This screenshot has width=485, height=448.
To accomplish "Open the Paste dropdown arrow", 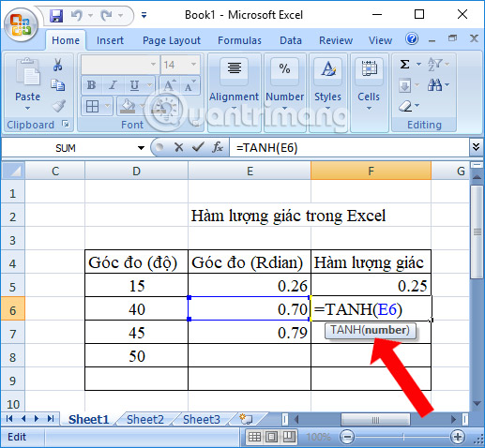I will [28, 108].
